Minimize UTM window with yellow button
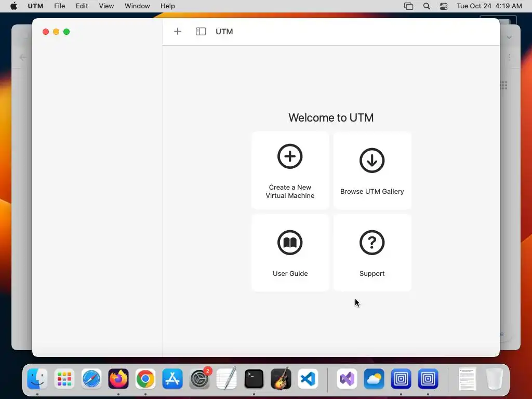 point(56,32)
